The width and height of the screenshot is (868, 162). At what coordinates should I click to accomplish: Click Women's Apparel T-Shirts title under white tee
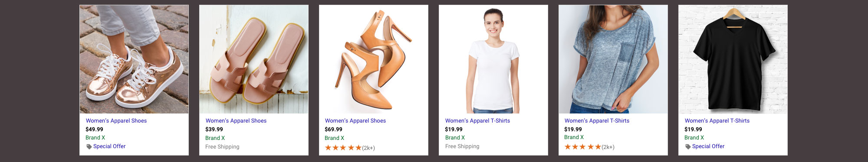[477, 121]
